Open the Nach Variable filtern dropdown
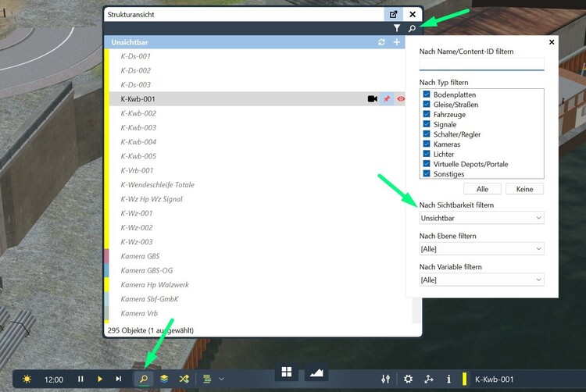 coord(481,280)
